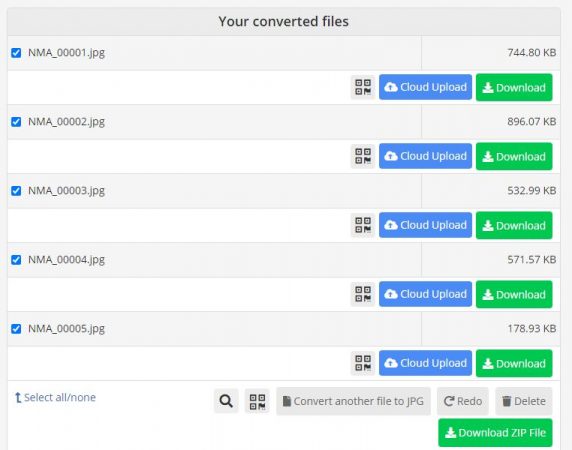Click Download ZIP File button
The width and height of the screenshot is (572, 450).
click(x=495, y=432)
